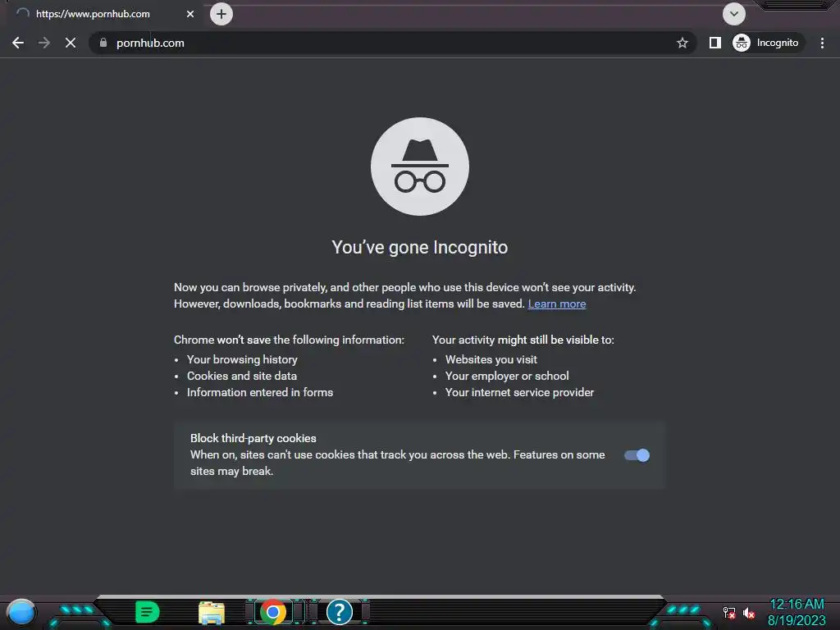Toggle Block third-party cookies switch
This screenshot has height=630, width=840.
pyautogui.click(x=637, y=455)
